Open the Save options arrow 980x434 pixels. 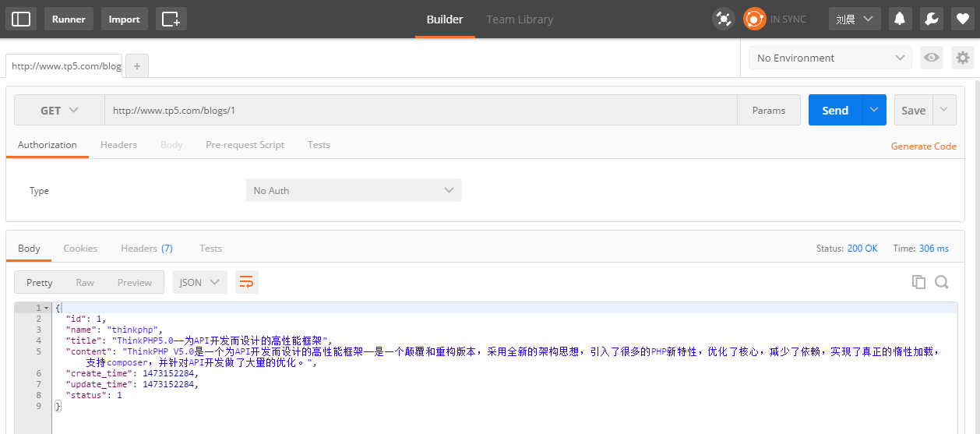coord(944,110)
